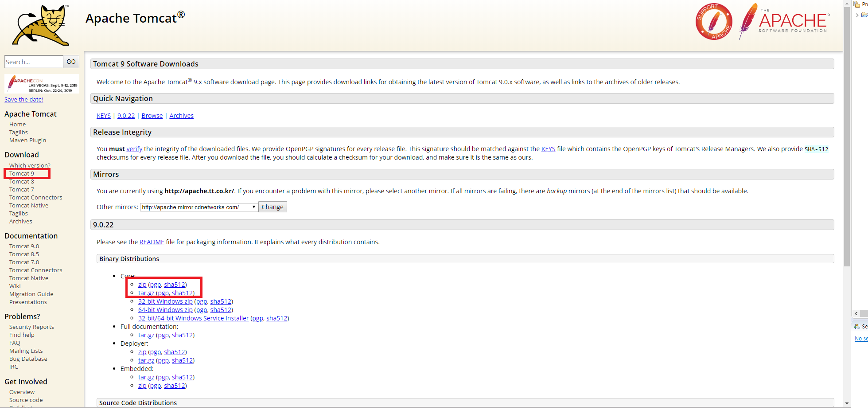The height and width of the screenshot is (410, 868).
Task: Open Tomcat 7.0 documentation link
Action: pos(24,262)
